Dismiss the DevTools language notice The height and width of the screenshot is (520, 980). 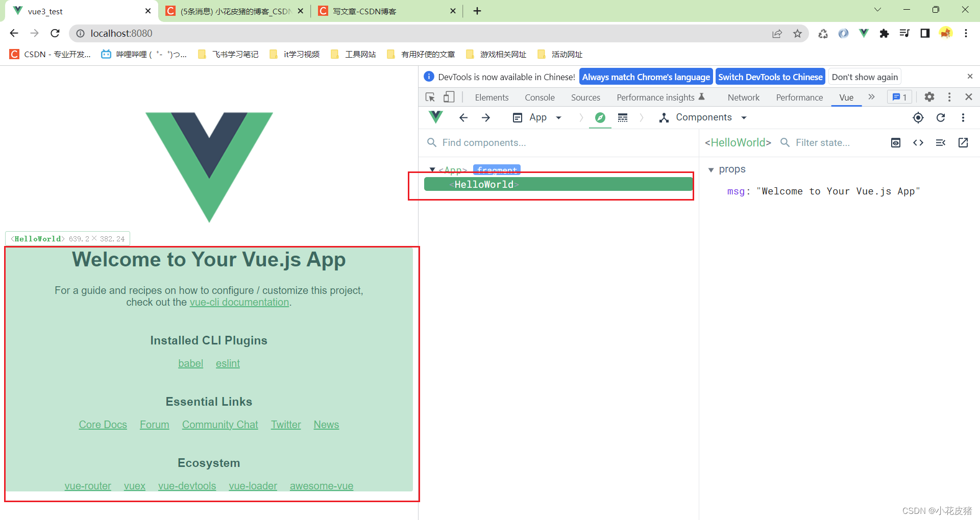(970, 77)
